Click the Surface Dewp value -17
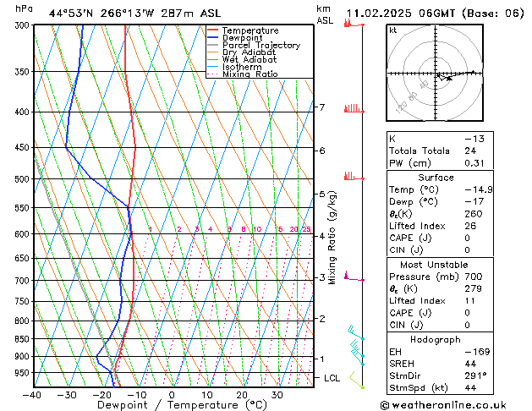This screenshot has height=411, width=532. coord(474,201)
